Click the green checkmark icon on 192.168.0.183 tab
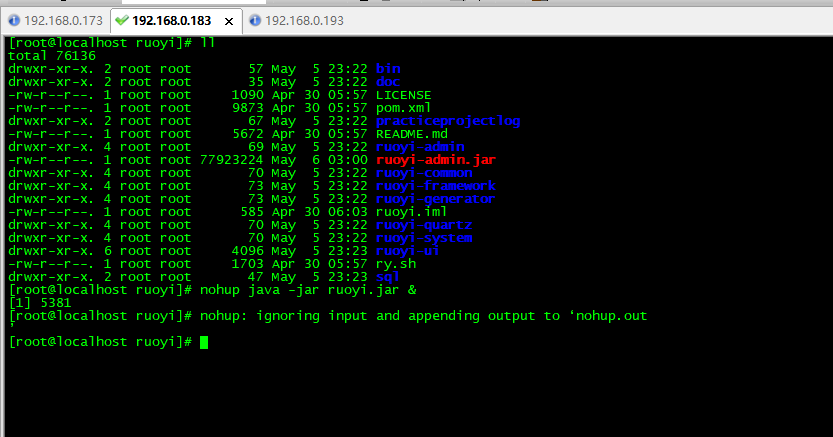833x437 pixels. click(x=122, y=20)
